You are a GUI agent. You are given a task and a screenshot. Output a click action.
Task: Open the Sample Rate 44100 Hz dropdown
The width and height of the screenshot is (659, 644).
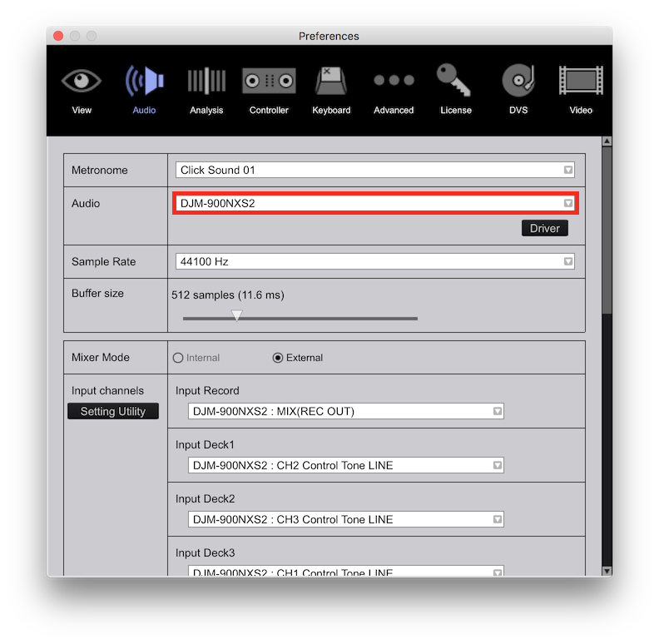coord(375,261)
